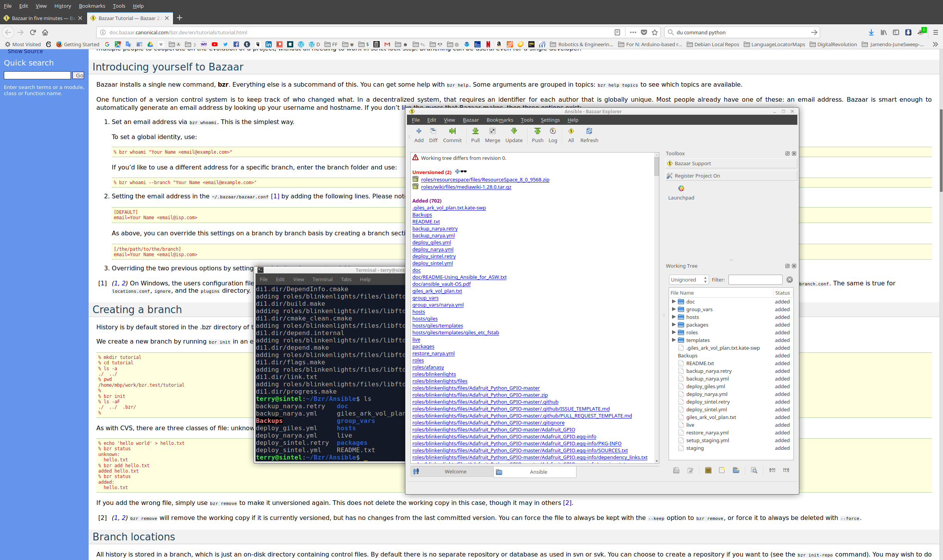Image resolution: width=943 pixels, height=560 pixels.
Task: Expand the roles folder in Working Tree
Action: pyautogui.click(x=673, y=332)
